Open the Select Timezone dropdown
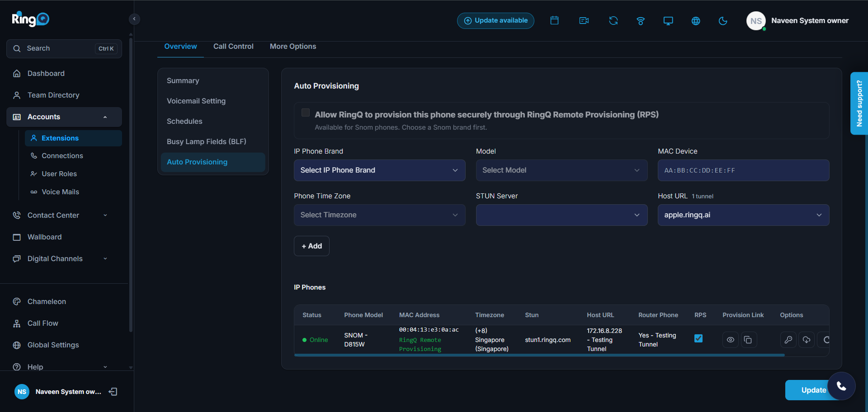868x412 pixels. (x=379, y=215)
